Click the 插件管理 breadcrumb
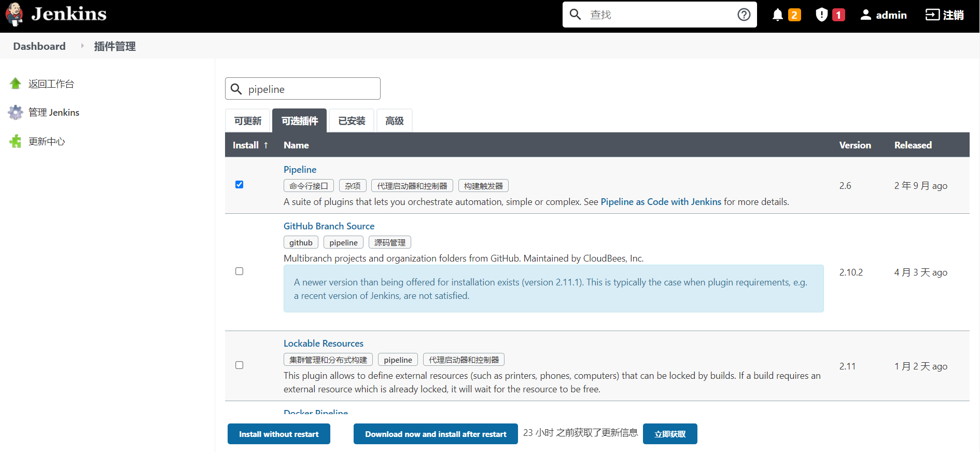The width and height of the screenshot is (980, 452). coord(115,46)
